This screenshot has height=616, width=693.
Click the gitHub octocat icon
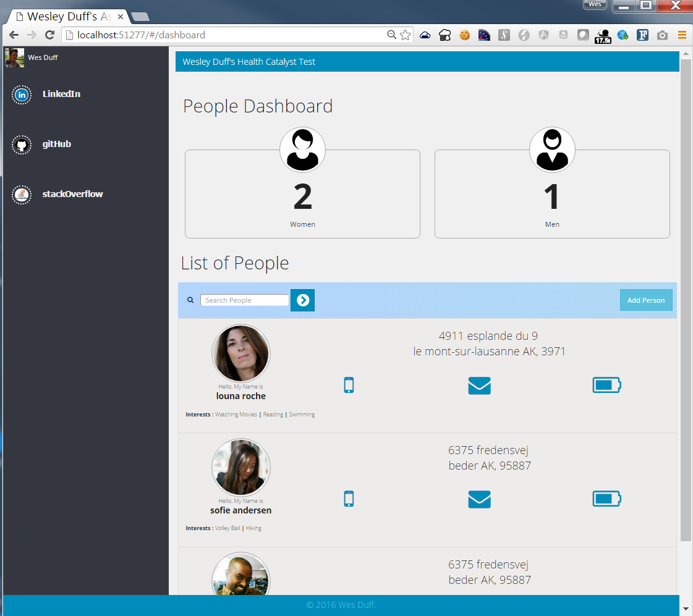[22, 145]
